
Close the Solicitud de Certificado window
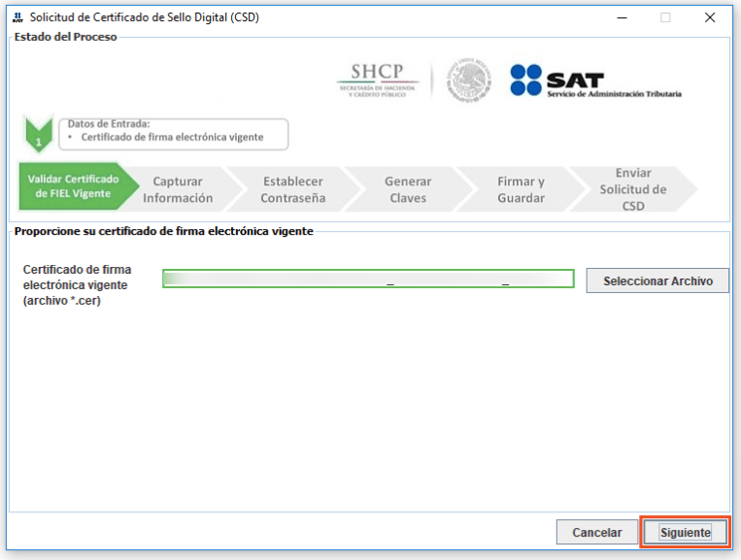coord(710,17)
